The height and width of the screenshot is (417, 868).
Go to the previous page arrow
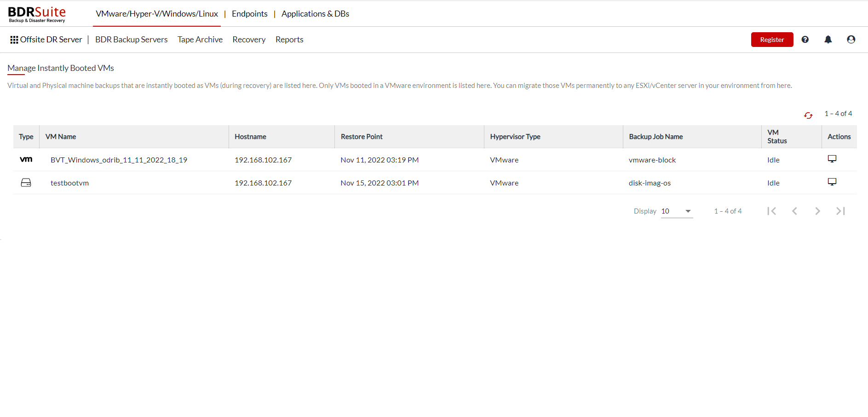[x=794, y=211]
